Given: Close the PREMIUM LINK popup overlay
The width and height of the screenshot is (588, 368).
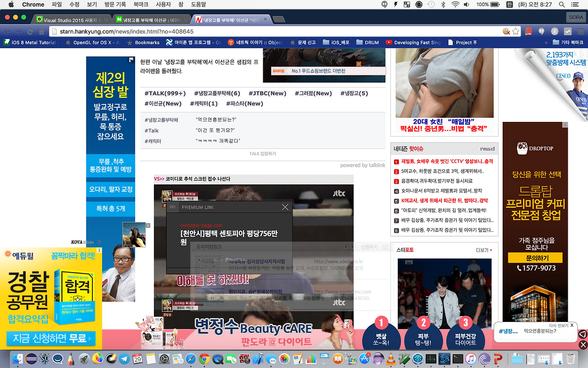Looking at the screenshot, I should point(285,207).
